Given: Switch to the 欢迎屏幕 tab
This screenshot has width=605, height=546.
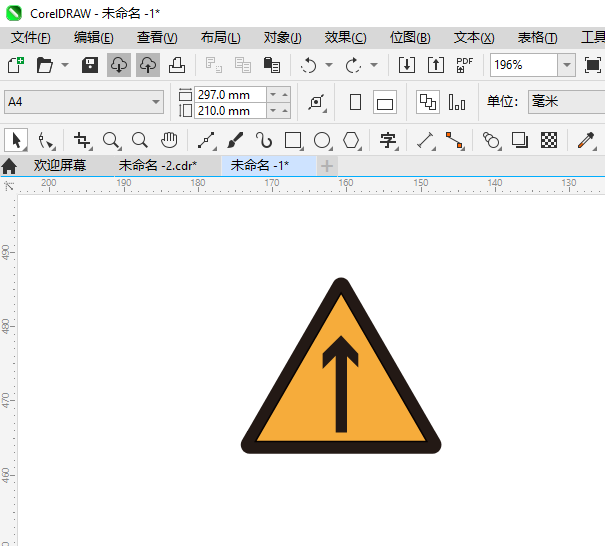Looking at the screenshot, I should point(60,166).
